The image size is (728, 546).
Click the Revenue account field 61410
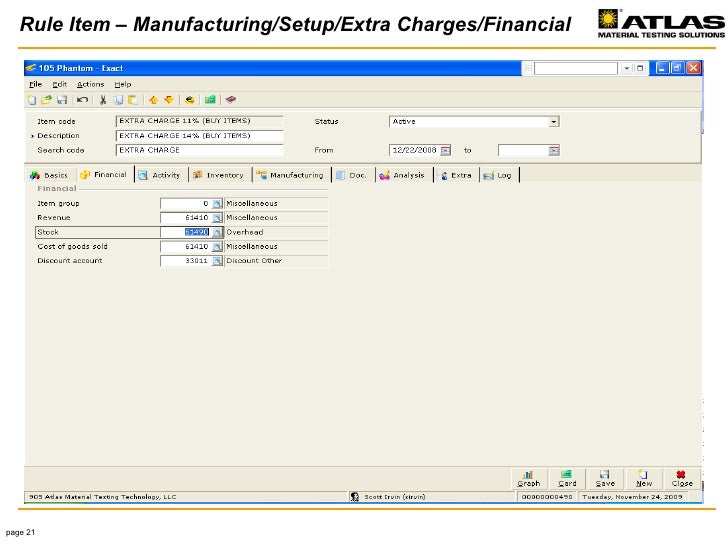(186, 218)
